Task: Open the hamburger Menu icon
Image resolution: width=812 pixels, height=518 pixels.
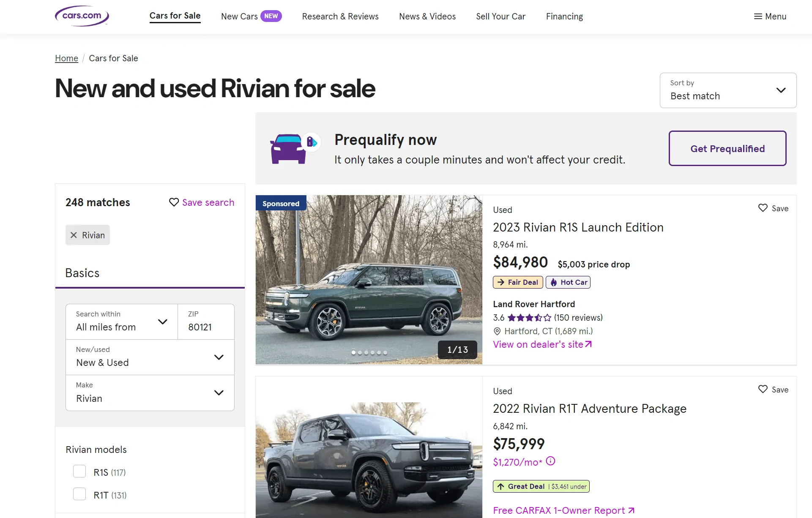Action: click(x=758, y=16)
